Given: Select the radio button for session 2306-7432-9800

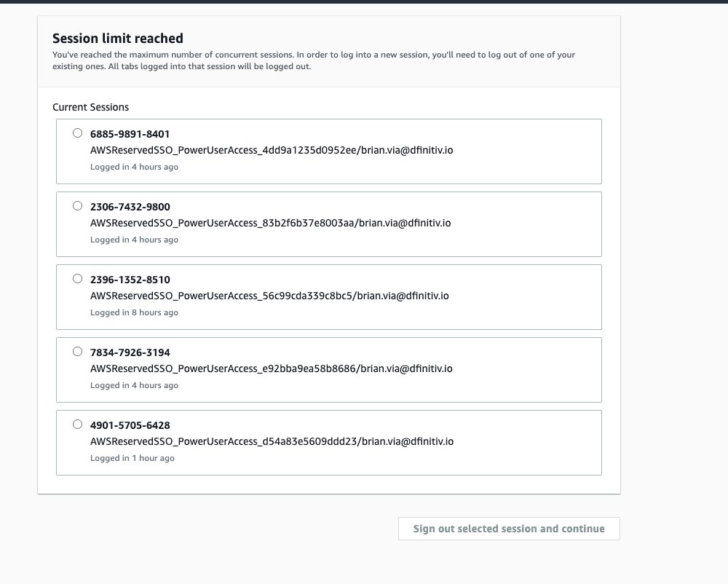Looking at the screenshot, I should pos(78,206).
